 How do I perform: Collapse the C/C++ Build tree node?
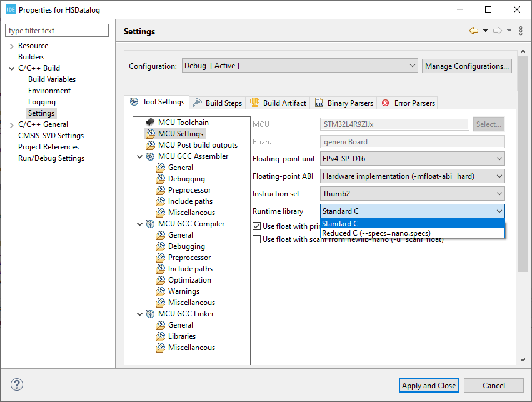point(11,68)
